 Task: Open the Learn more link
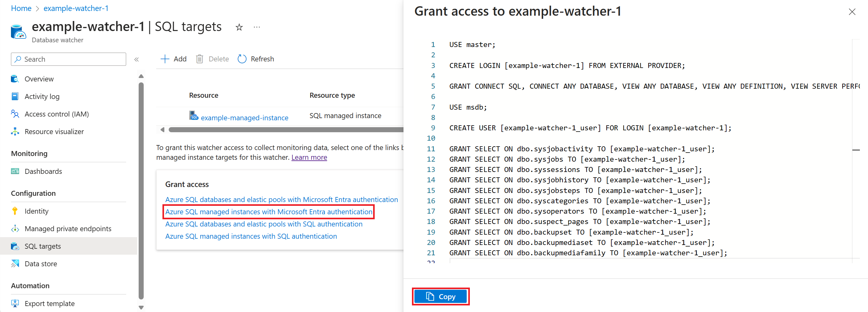[x=309, y=157]
